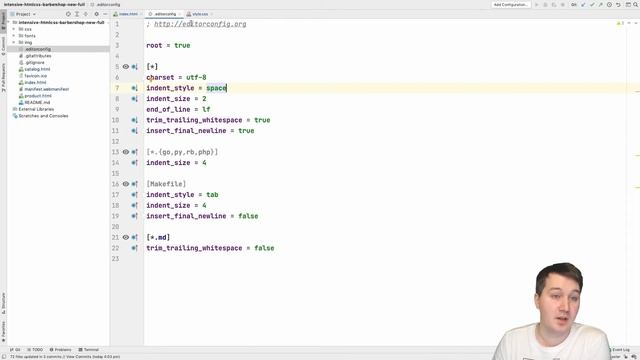Hide the Project tool window with minus icon
This screenshot has height=360, width=640.
click(105, 14)
